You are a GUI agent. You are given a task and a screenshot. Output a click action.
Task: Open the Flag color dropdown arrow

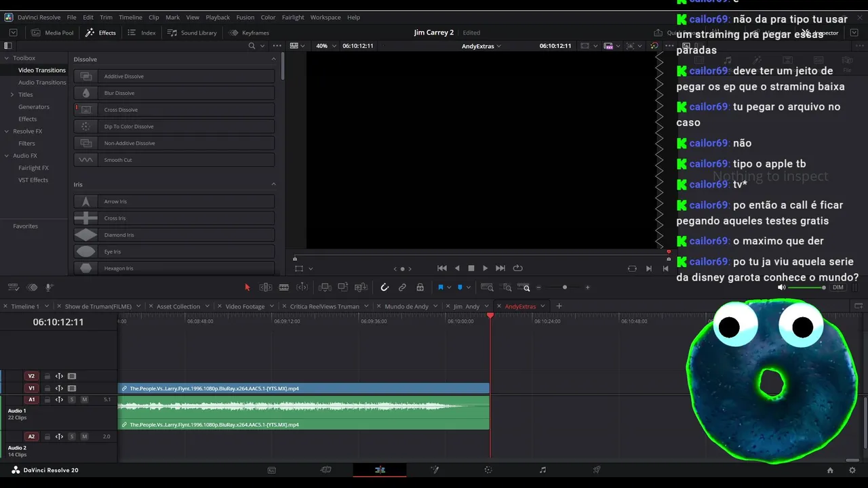(x=449, y=287)
